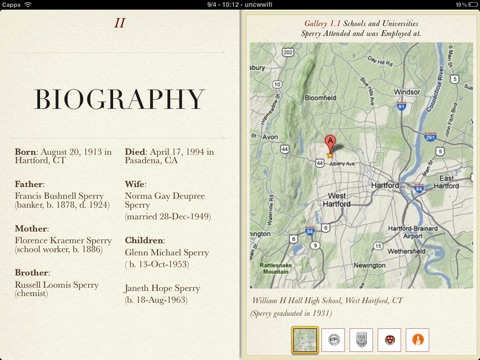Tap the I-291 highway shield on map

pos(430,136)
